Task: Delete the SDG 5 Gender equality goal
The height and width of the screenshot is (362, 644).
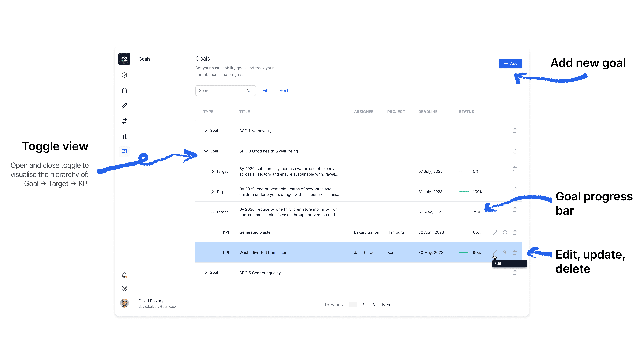Action: click(x=514, y=272)
